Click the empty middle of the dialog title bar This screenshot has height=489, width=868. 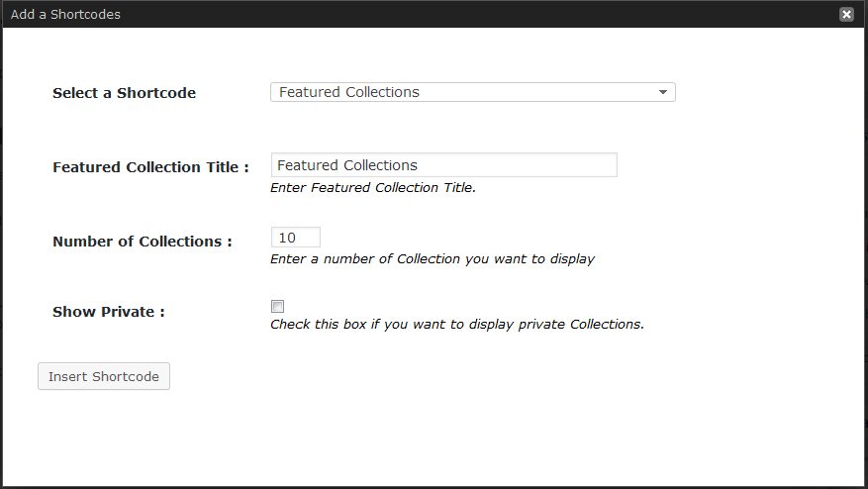(x=445, y=15)
